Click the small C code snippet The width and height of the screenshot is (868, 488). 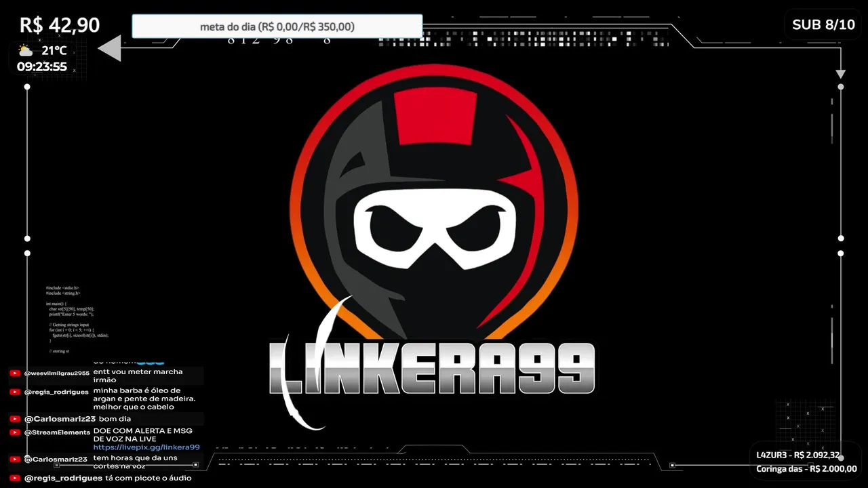pos(77,319)
